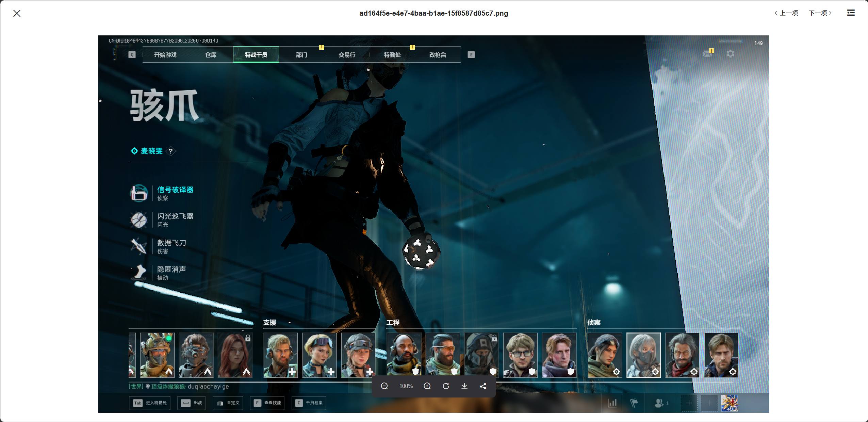The image size is (868, 422).
Task: Go to the previous item 上一项
Action: [786, 13]
